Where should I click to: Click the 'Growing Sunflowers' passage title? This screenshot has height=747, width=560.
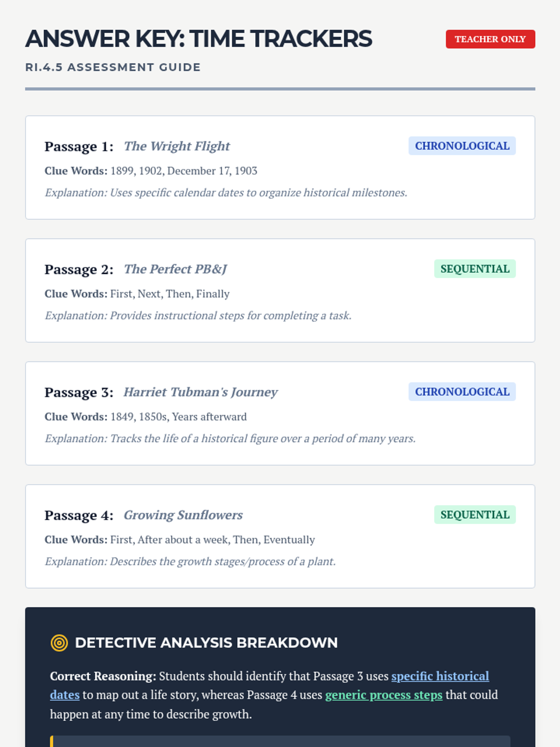[x=183, y=515]
